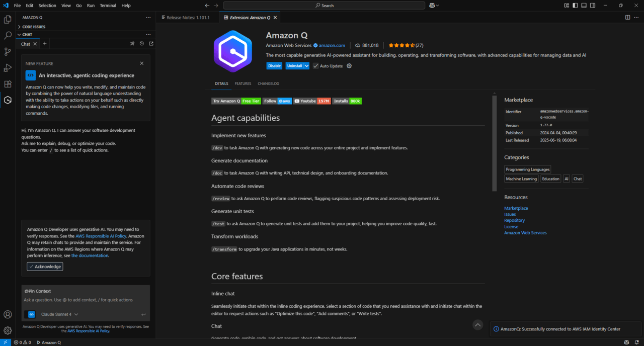Open the Repository resource link
Screen dimensions: 644x346
click(x=514, y=220)
